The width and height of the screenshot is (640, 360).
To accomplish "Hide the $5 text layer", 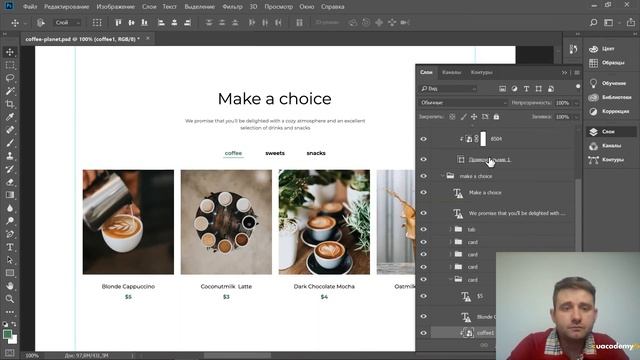I will (x=424, y=296).
